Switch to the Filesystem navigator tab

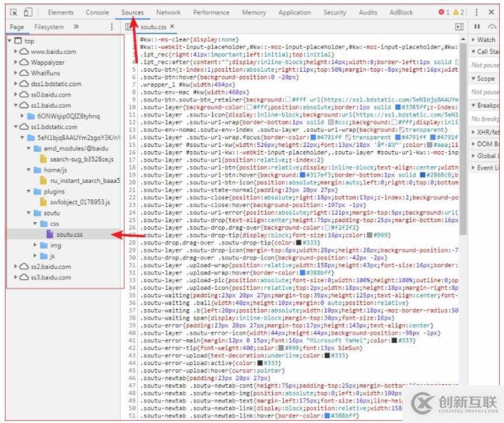point(49,26)
